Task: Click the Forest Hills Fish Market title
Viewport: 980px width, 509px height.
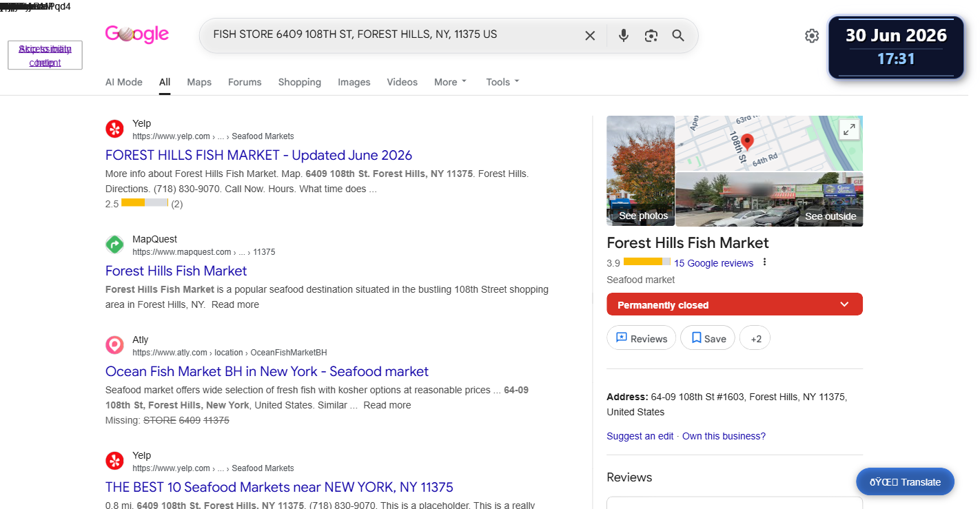Action: 688,242
